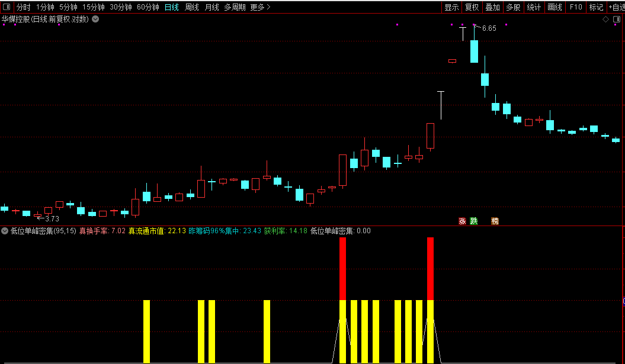This screenshot has width=625, height=364.
Task: Click the peak cyan candle beside 6.65
Action: (474, 51)
